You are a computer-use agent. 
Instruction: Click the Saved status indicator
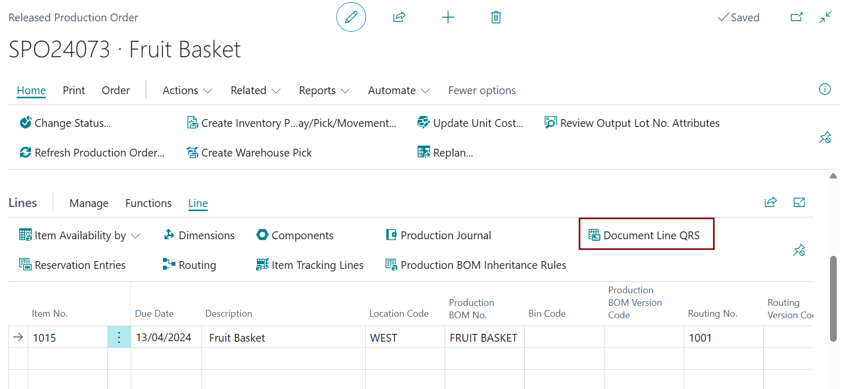click(x=738, y=17)
